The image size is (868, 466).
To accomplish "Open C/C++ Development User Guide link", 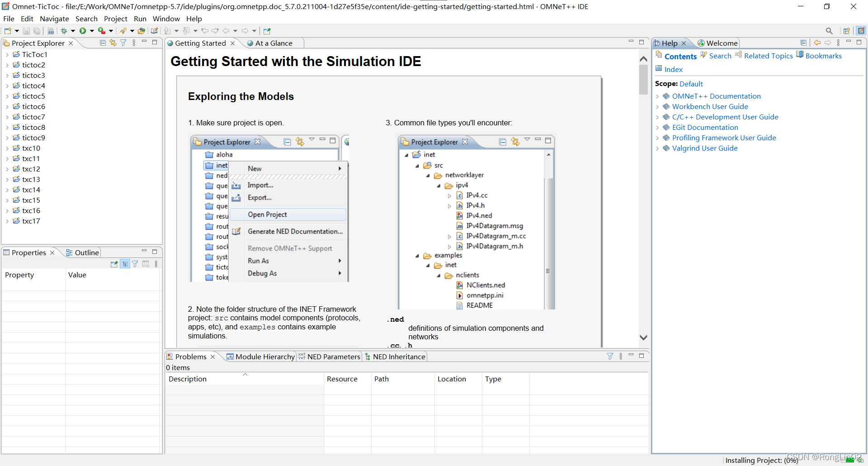I will pos(725,117).
